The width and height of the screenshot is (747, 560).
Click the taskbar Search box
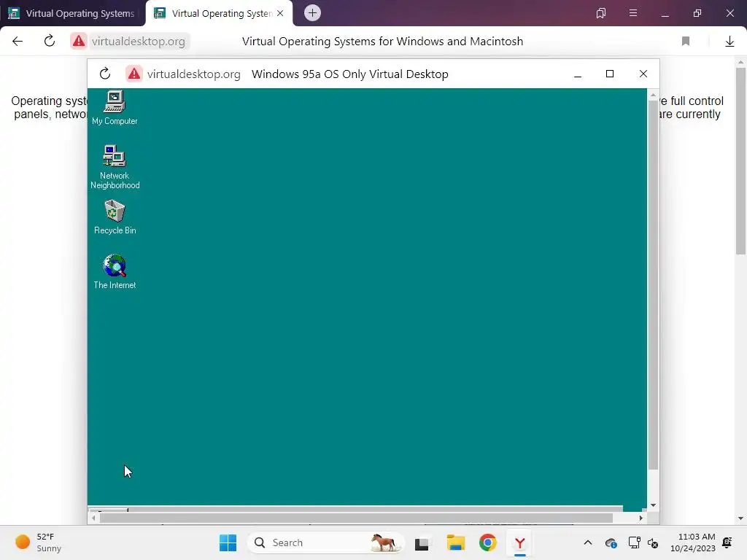325,542
